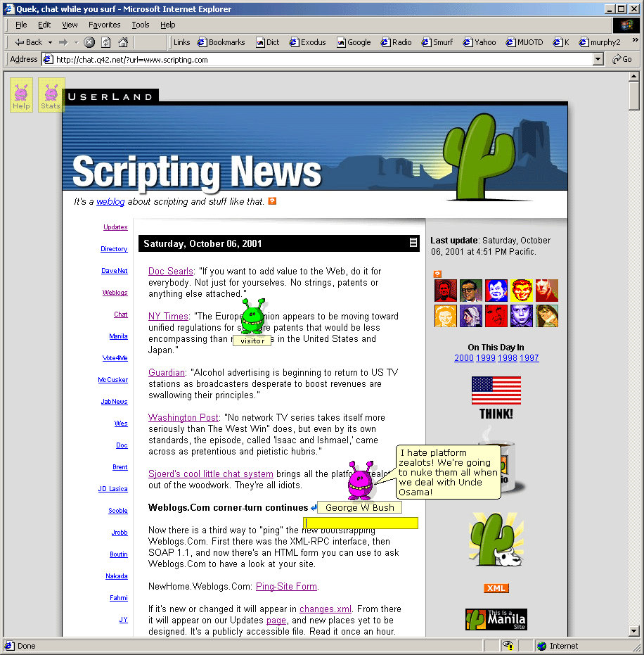Click the yellow chat input field

point(361,523)
